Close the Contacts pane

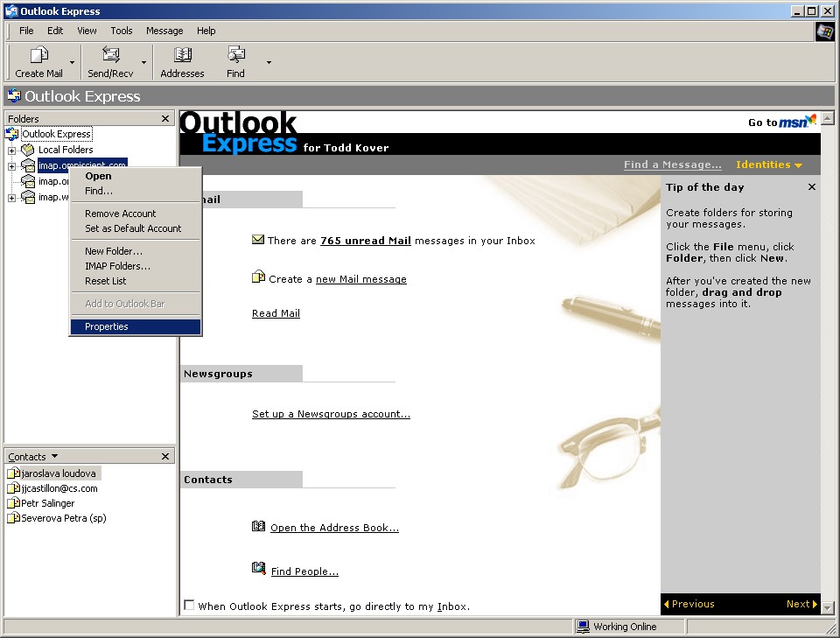pos(165,456)
